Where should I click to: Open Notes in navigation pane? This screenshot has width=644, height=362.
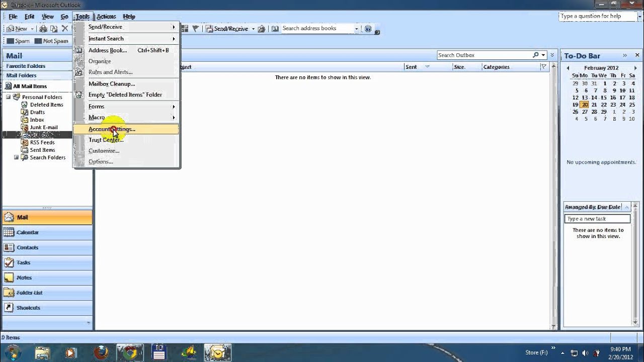click(47, 278)
